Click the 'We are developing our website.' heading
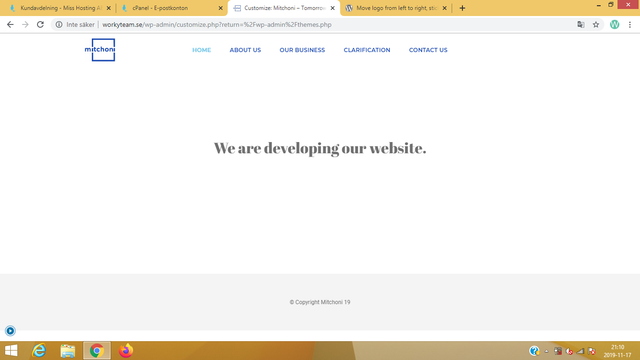Image resolution: width=640 pixels, height=360 pixels. tap(320, 148)
